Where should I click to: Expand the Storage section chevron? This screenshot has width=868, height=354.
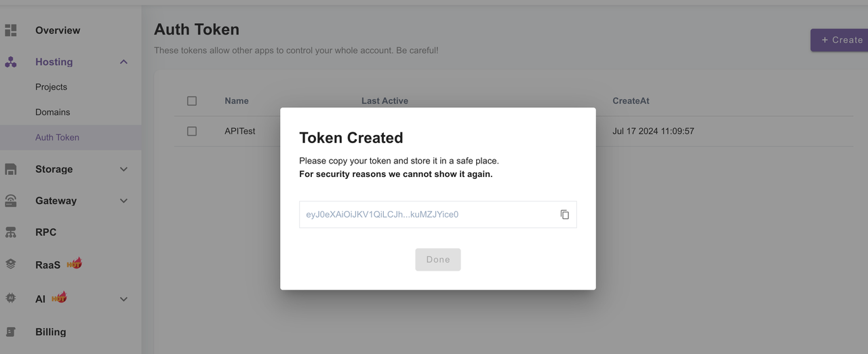click(x=123, y=170)
